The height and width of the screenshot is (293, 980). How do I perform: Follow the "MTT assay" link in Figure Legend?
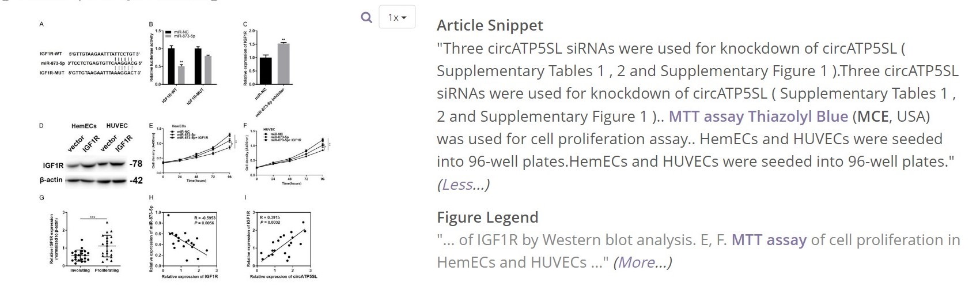tap(769, 240)
